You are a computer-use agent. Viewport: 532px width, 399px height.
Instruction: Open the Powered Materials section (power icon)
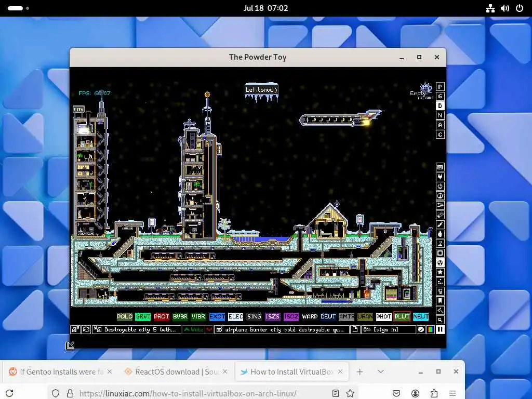point(440,186)
